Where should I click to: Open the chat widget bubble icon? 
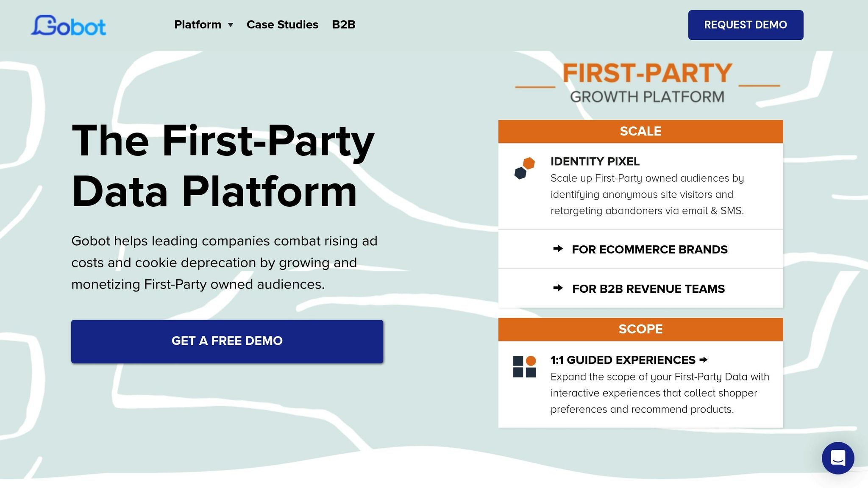[838, 458]
